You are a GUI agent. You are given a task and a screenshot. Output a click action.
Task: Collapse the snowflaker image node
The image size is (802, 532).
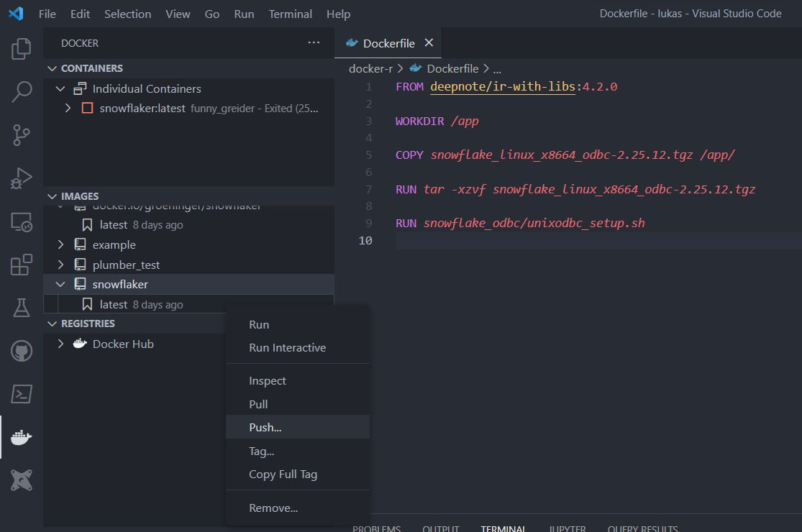click(60, 284)
